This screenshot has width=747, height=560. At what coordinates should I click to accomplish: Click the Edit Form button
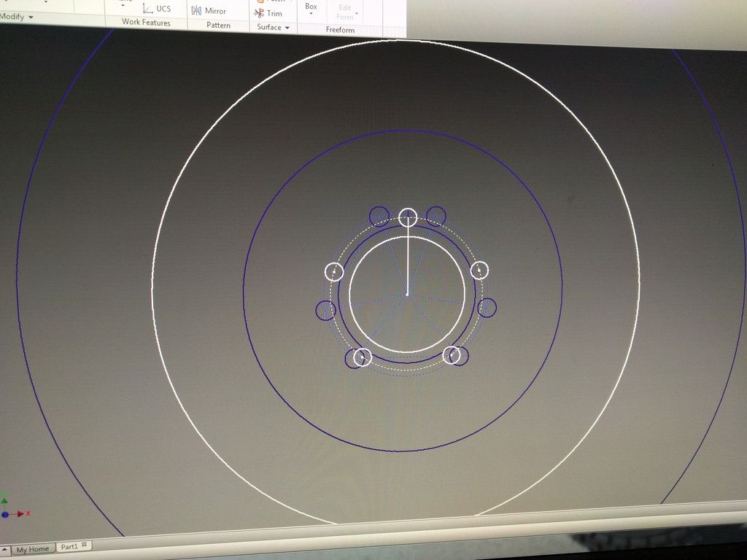345,12
